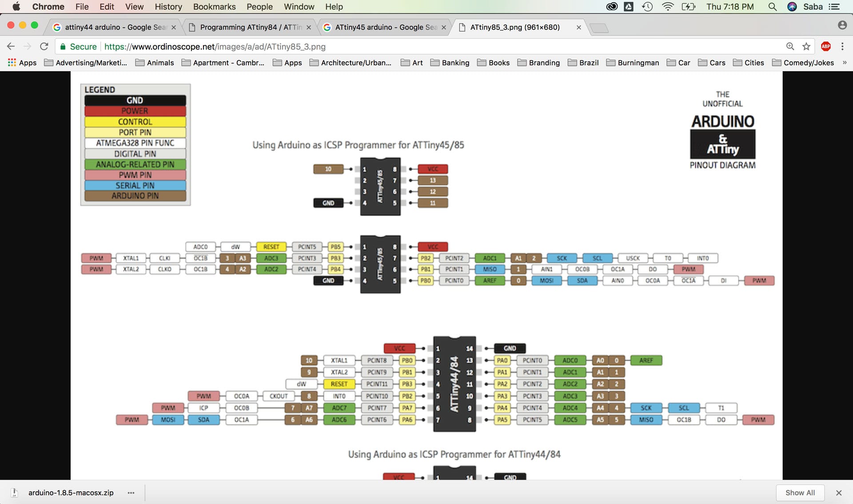The height and width of the screenshot is (504, 853).
Task: Open the Window menu
Action: coord(299,7)
